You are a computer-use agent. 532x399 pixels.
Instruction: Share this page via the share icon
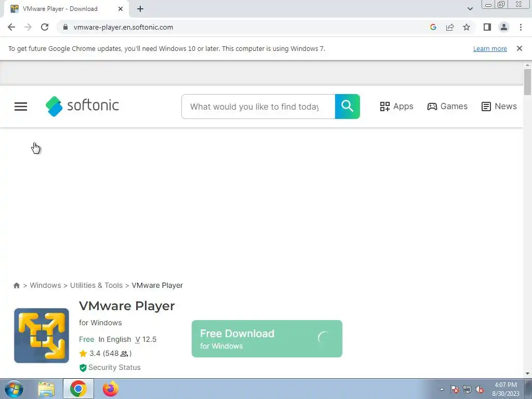[450, 27]
